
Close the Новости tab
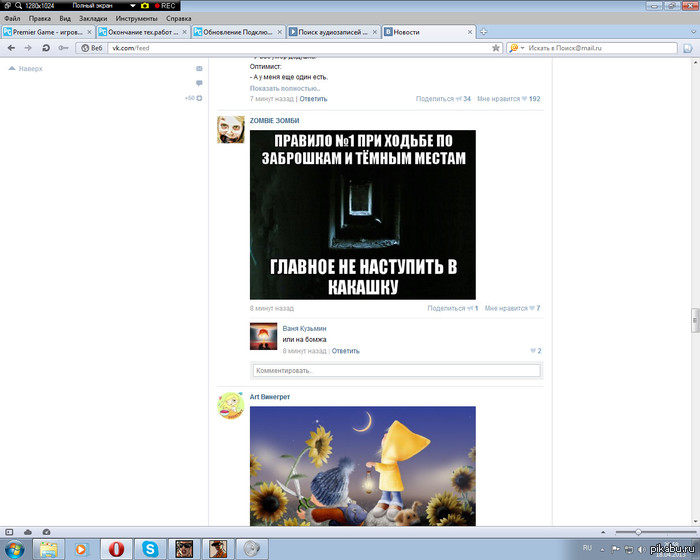pyautogui.click(x=470, y=32)
